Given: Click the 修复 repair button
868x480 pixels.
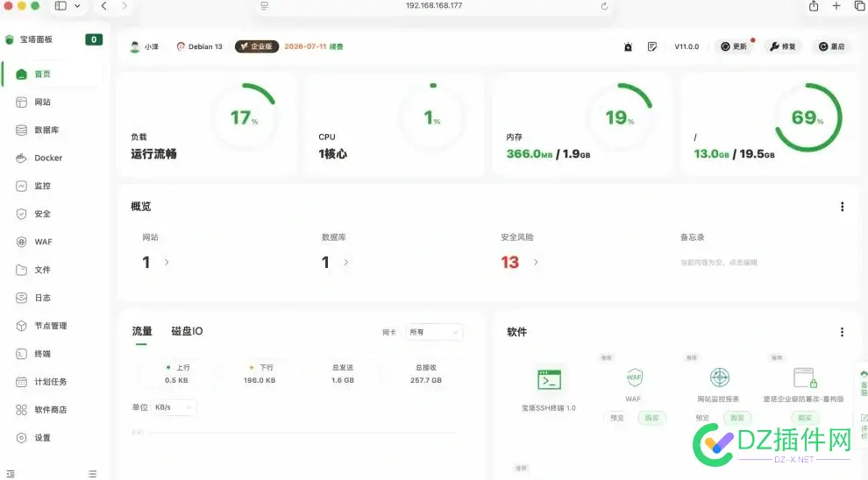Looking at the screenshot, I should 782,47.
